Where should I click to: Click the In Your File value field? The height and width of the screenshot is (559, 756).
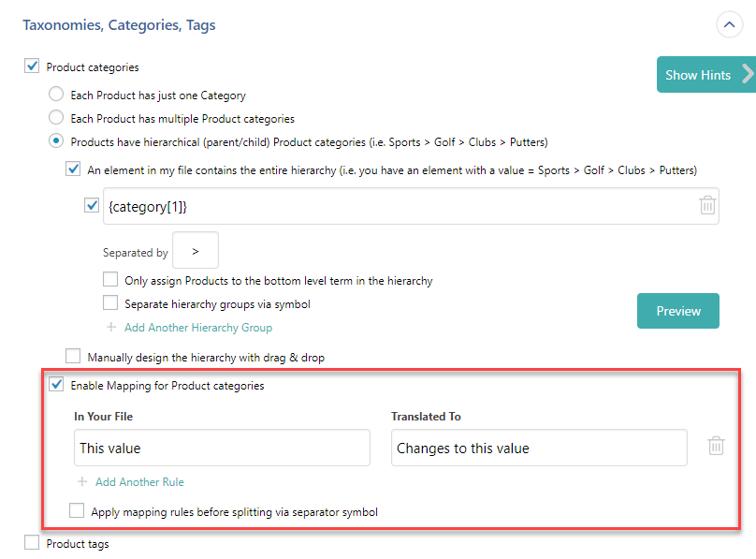(222, 449)
